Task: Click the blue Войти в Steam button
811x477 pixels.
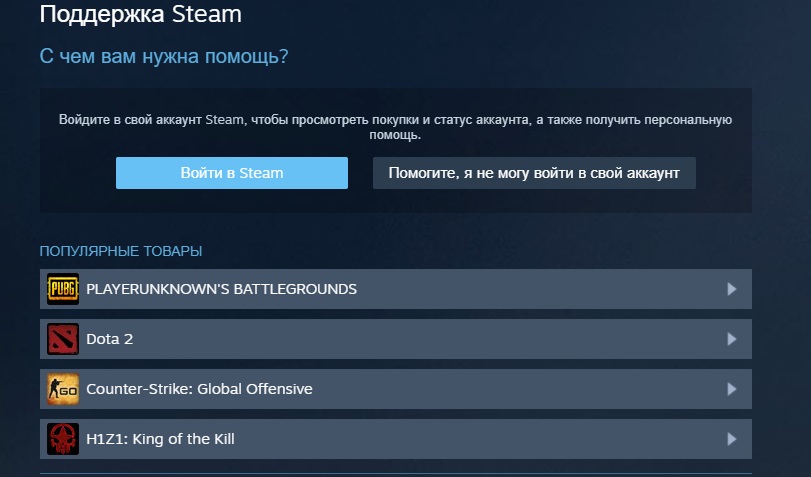Action: [232, 173]
